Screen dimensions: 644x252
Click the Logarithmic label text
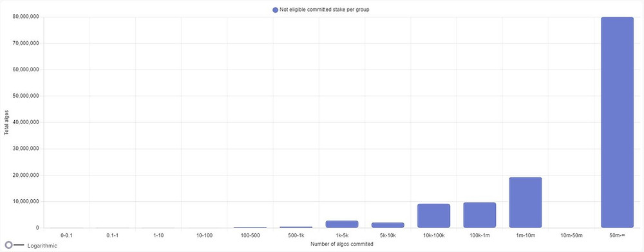click(43, 246)
